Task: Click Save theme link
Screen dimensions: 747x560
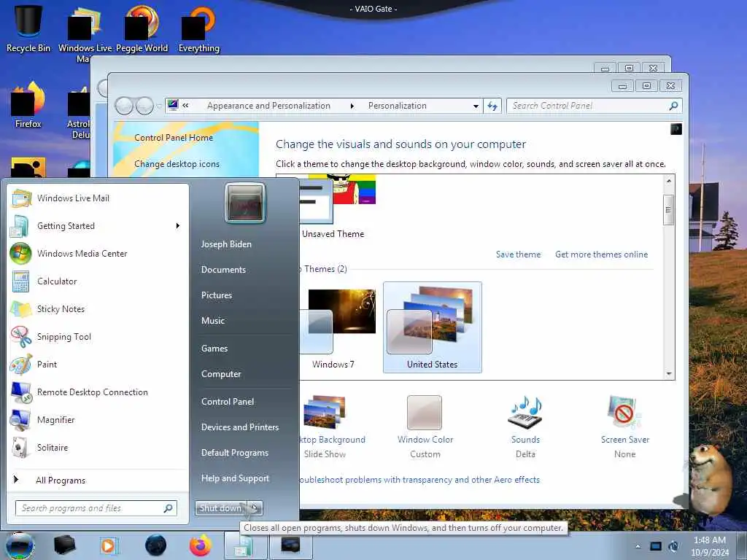Action: click(519, 254)
